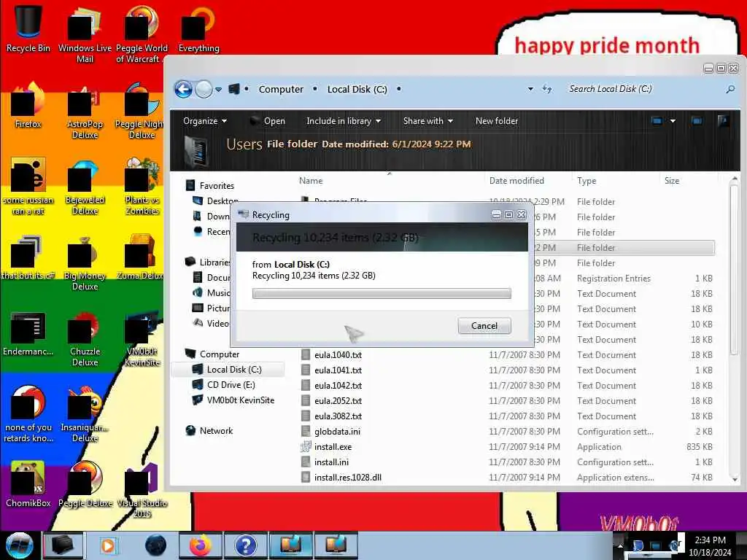Open the Recycle Bin desktop icon
This screenshot has width=747, height=560.
pos(28,28)
